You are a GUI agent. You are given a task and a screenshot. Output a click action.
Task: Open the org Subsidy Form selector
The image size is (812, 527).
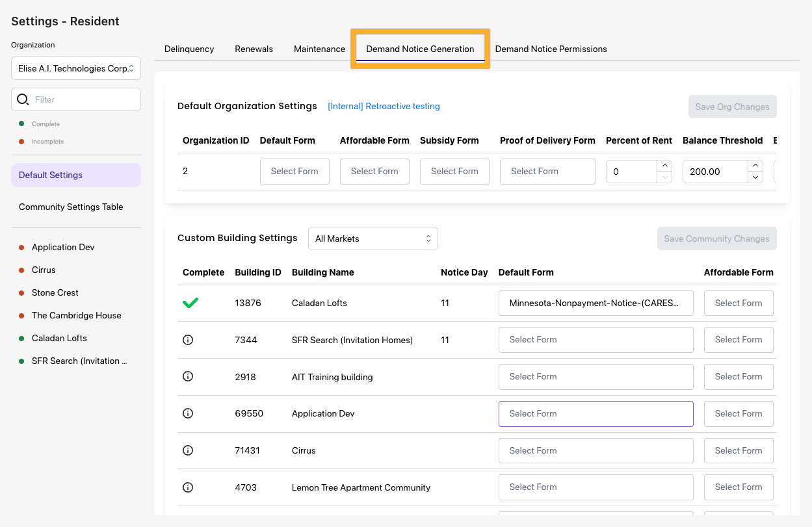[x=454, y=172]
